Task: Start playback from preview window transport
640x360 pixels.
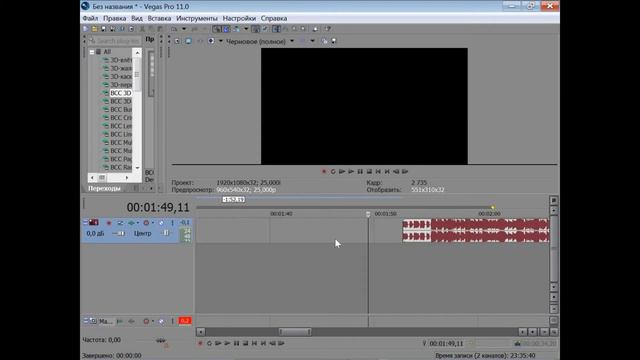Action: click(x=351, y=171)
